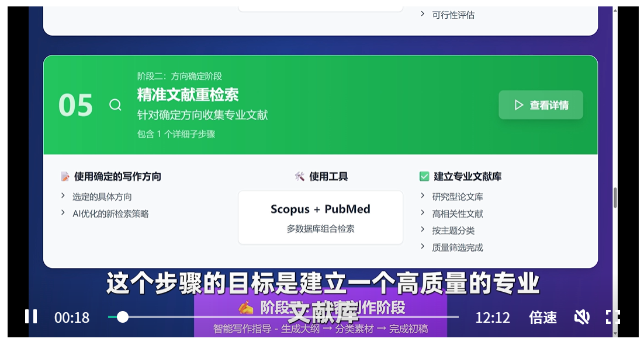Click the 建立专业文献库 heading
This screenshot has width=644, height=342.
[468, 176]
